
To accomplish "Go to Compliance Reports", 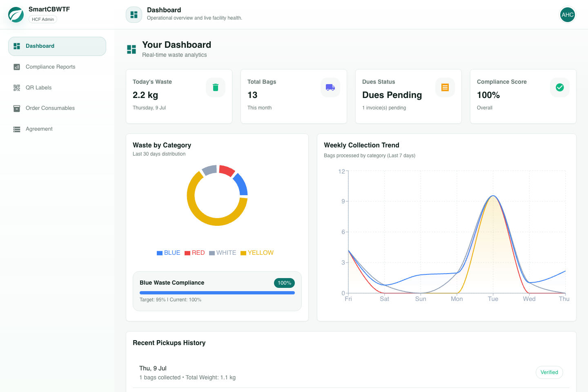I will click(x=57, y=67).
